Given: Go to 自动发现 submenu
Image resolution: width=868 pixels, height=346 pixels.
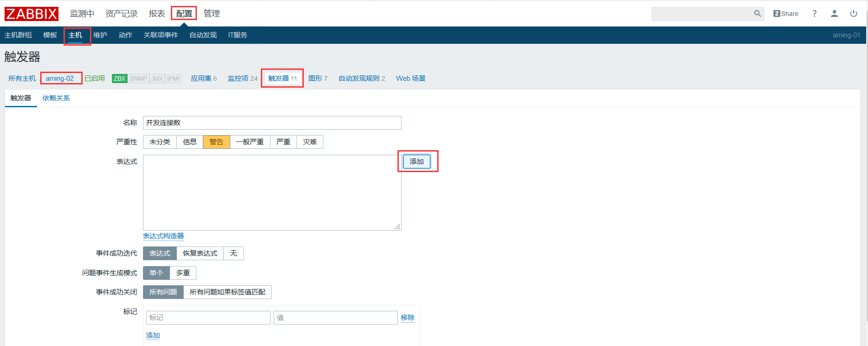Looking at the screenshot, I should click(203, 35).
